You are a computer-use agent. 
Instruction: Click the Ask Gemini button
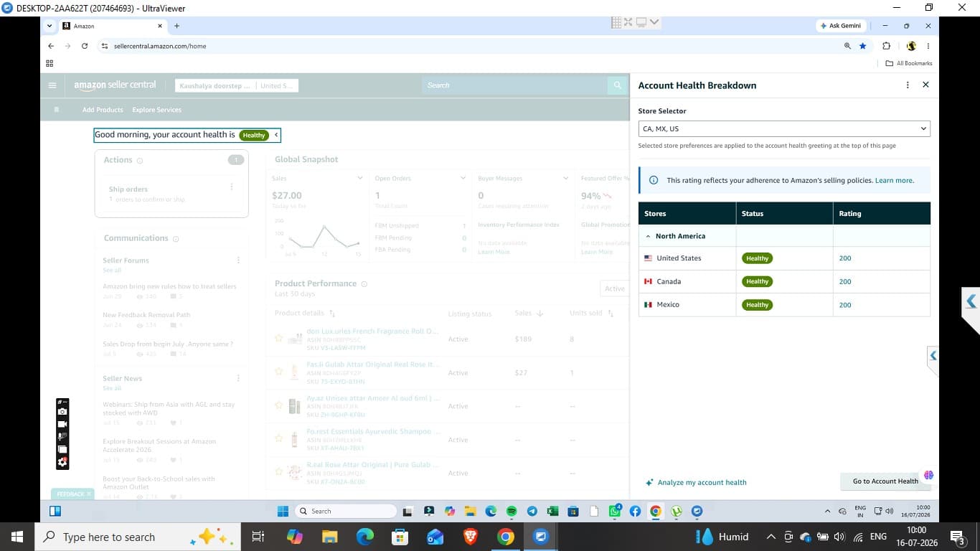click(x=840, y=26)
